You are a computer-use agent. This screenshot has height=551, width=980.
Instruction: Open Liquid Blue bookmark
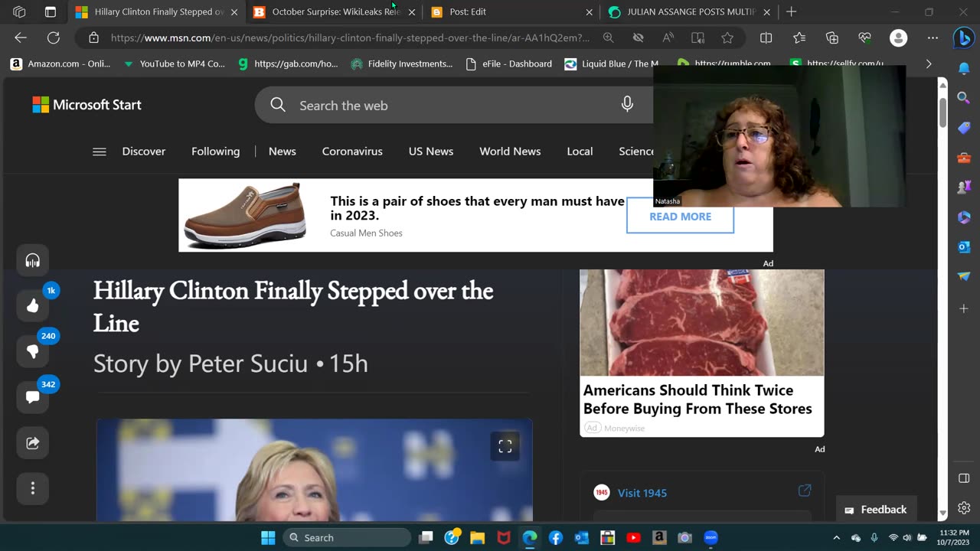[x=612, y=64]
